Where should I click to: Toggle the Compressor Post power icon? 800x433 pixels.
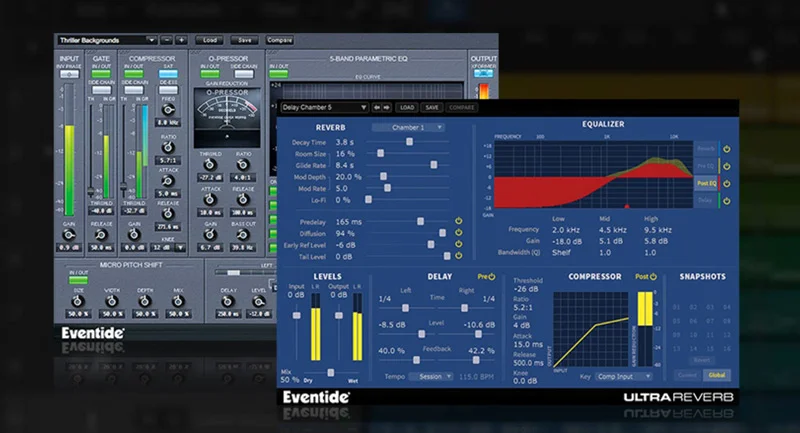click(653, 276)
